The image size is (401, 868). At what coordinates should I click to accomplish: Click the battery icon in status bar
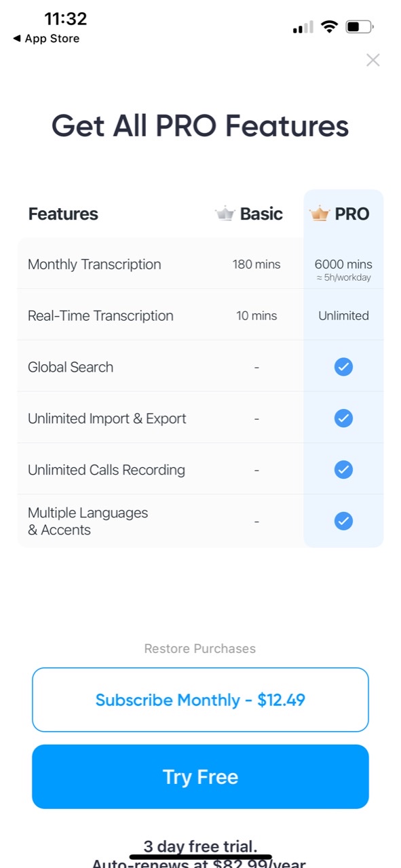(358, 26)
